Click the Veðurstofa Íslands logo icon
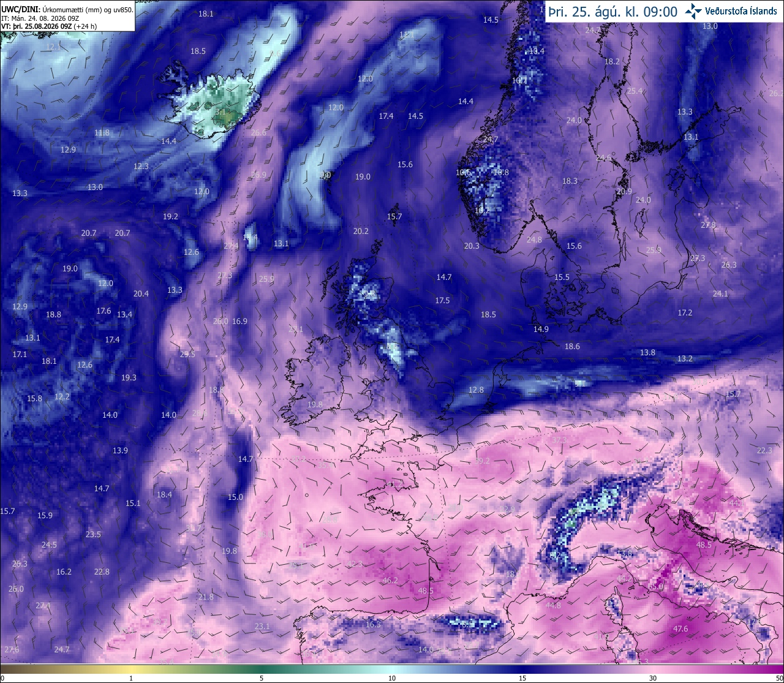 click(x=693, y=11)
